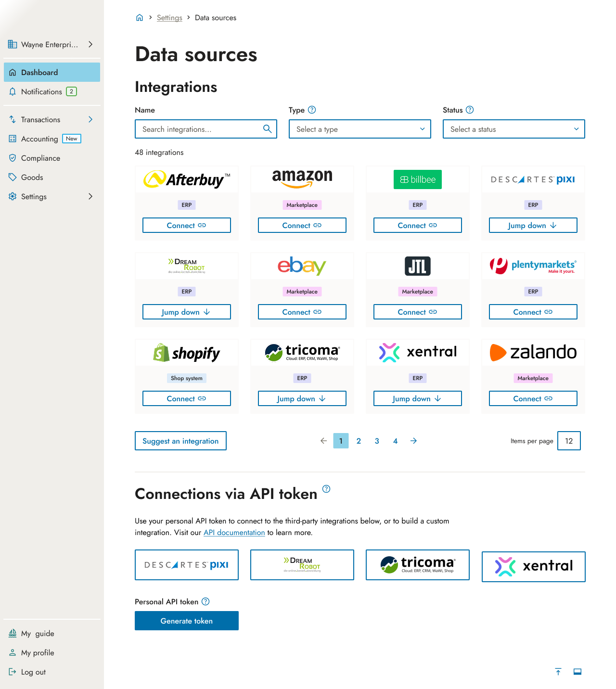Click Generate token button

coord(187,621)
